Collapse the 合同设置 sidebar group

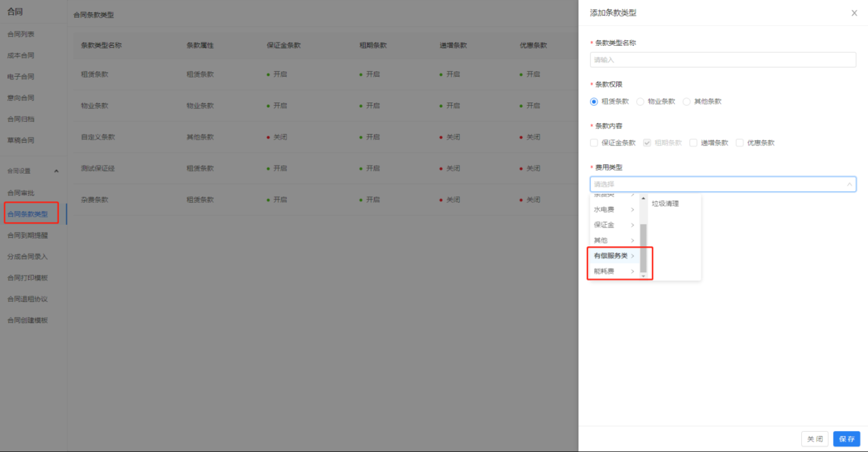click(x=56, y=171)
